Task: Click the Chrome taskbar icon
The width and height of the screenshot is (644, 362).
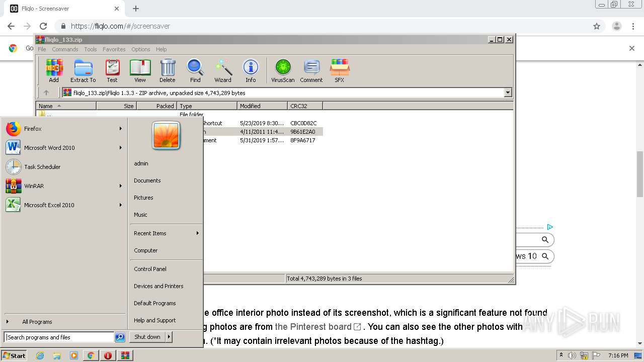Action: pyautogui.click(x=91, y=355)
